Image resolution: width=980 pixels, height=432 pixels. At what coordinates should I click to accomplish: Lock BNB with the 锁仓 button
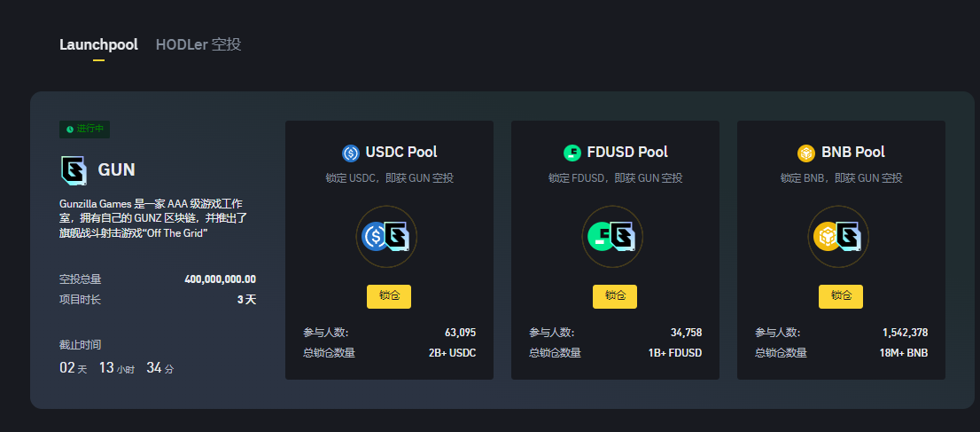[x=841, y=296]
